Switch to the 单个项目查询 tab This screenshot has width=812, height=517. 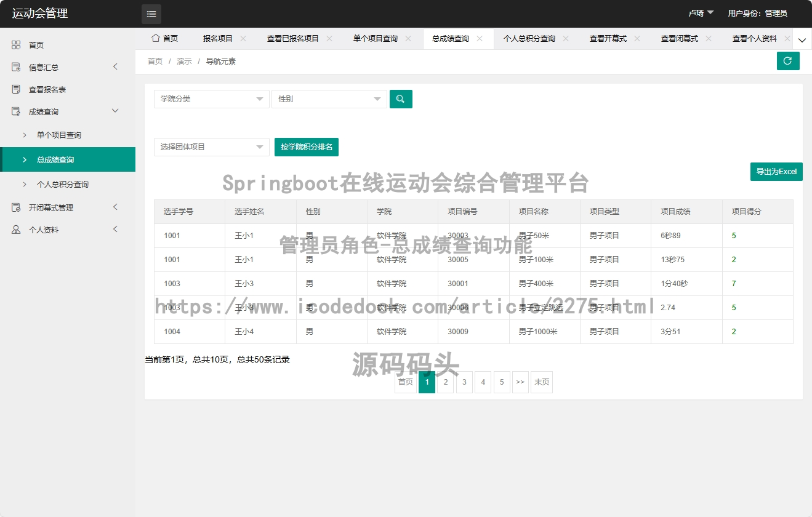376,38
